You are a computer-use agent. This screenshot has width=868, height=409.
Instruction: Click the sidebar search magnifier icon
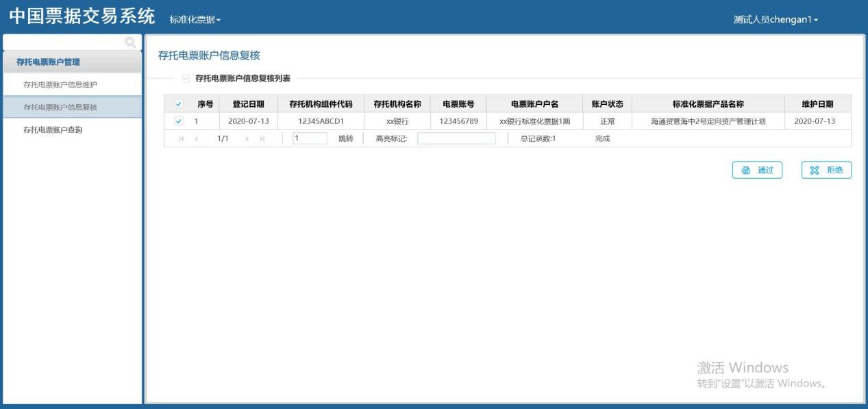(129, 43)
